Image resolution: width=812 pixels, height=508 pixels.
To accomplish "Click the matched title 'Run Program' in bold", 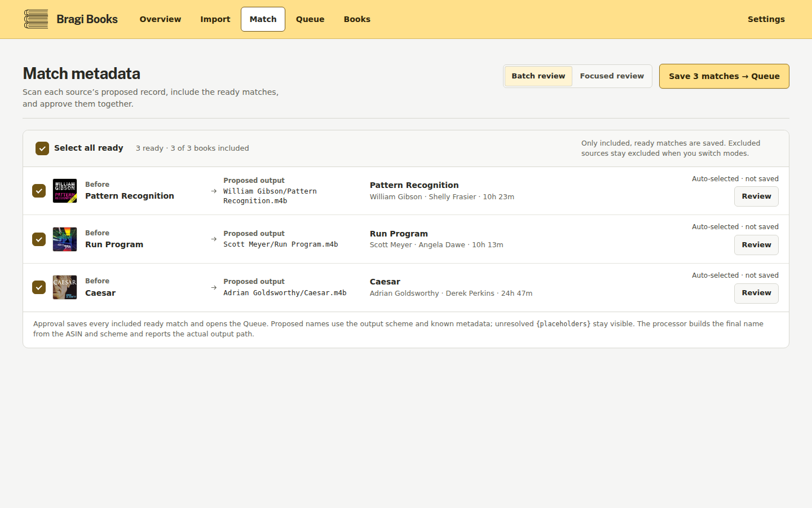I will coord(399,234).
